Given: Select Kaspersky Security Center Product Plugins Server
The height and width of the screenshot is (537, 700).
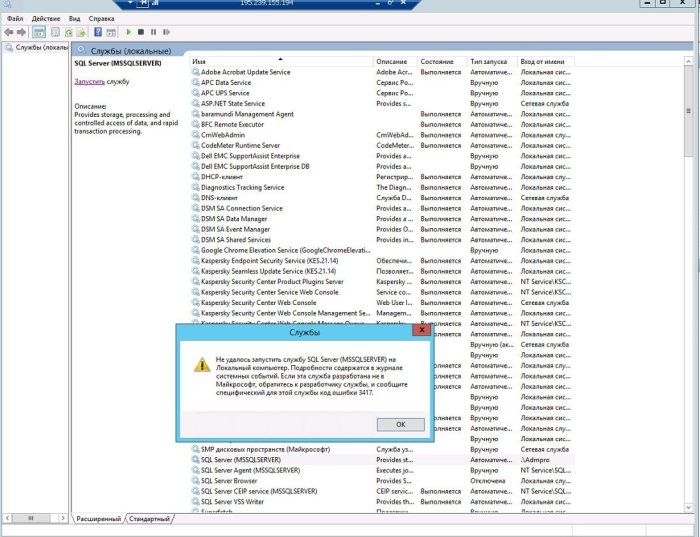Looking at the screenshot, I should [382, 282].
